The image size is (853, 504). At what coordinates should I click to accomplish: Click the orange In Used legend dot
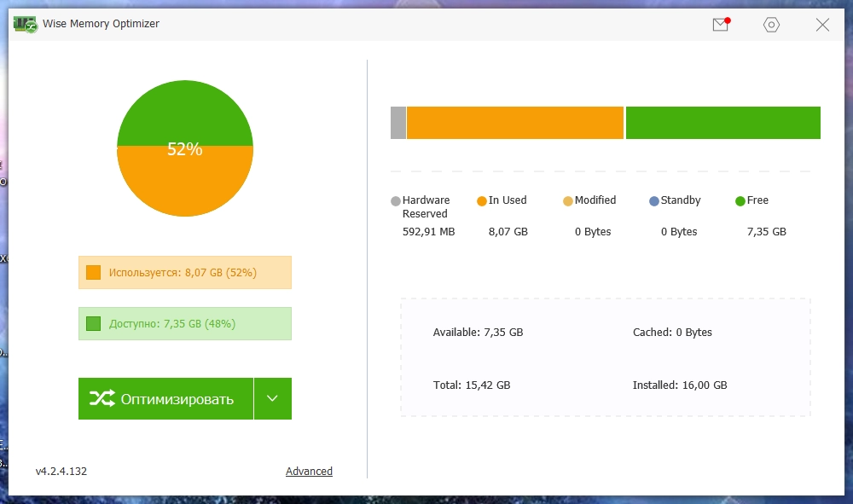coord(481,201)
